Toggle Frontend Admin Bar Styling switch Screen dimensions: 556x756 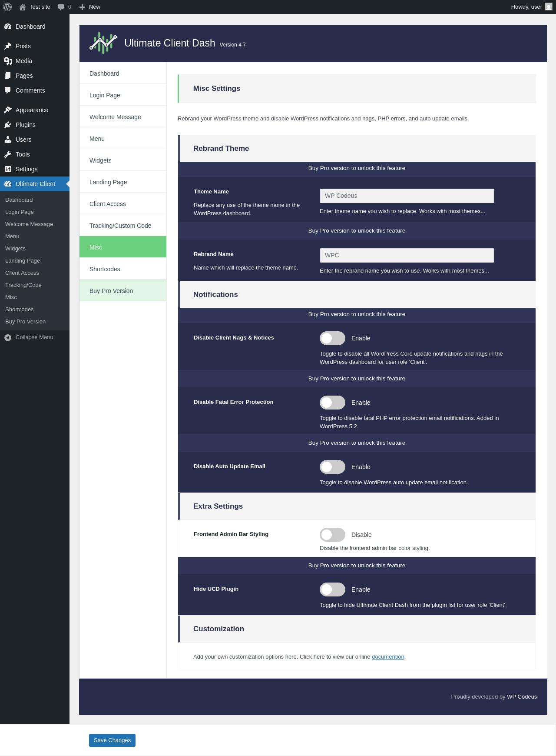(x=332, y=535)
